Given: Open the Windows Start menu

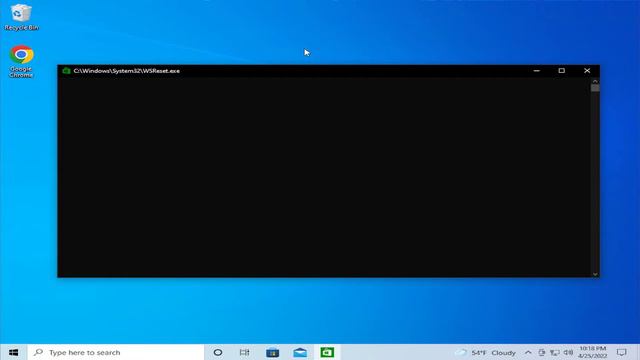Looking at the screenshot, I should (x=13, y=352).
